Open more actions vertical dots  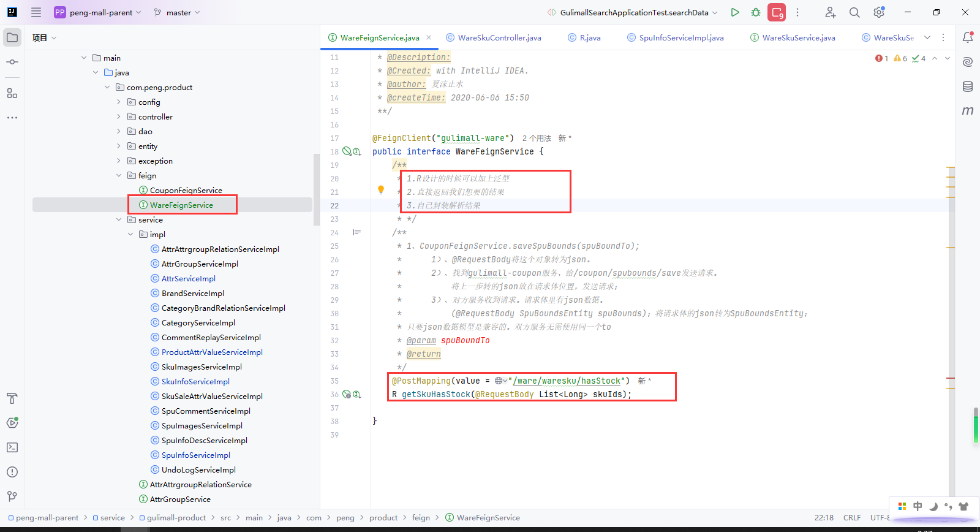coord(797,12)
